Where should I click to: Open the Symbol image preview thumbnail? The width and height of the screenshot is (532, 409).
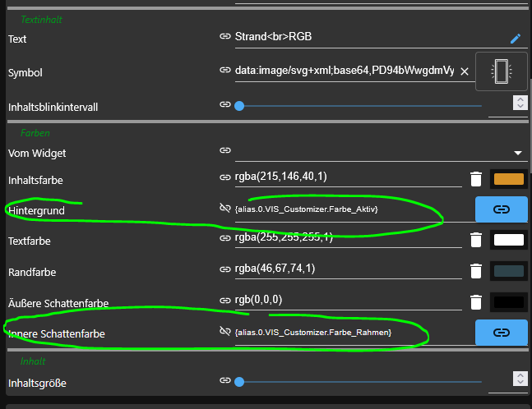[x=500, y=71]
